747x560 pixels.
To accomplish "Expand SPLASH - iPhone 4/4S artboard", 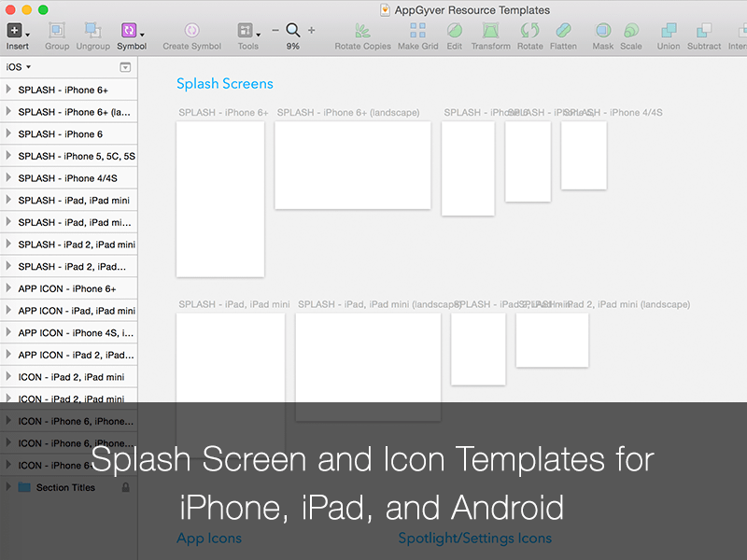I will pyautogui.click(x=8, y=177).
